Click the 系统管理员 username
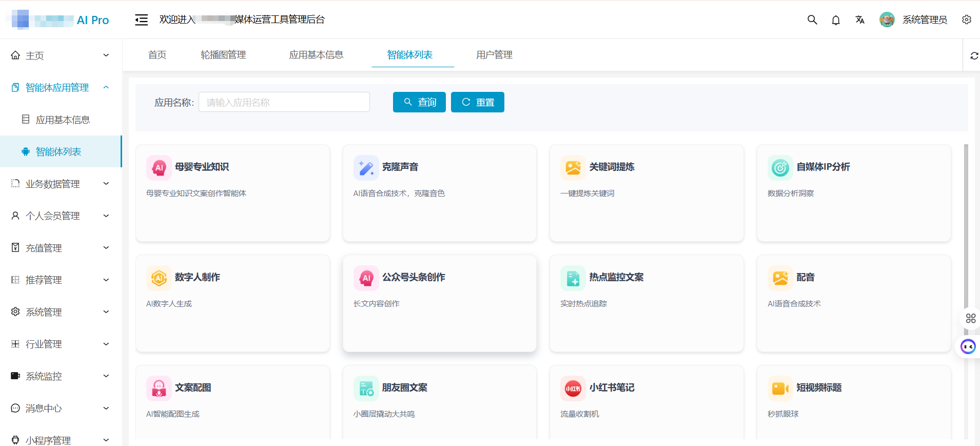 click(925, 20)
